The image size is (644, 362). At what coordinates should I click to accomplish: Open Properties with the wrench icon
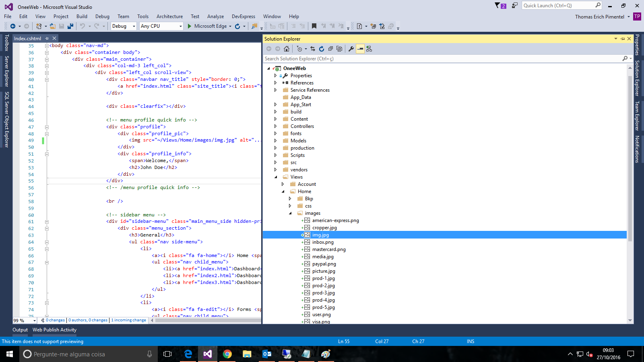click(x=351, y=49)
